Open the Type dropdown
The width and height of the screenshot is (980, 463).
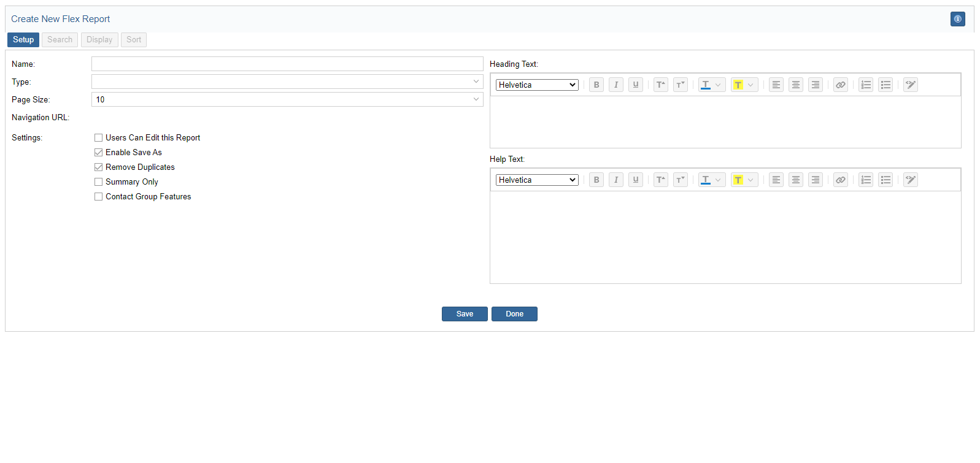coord(287,82)
